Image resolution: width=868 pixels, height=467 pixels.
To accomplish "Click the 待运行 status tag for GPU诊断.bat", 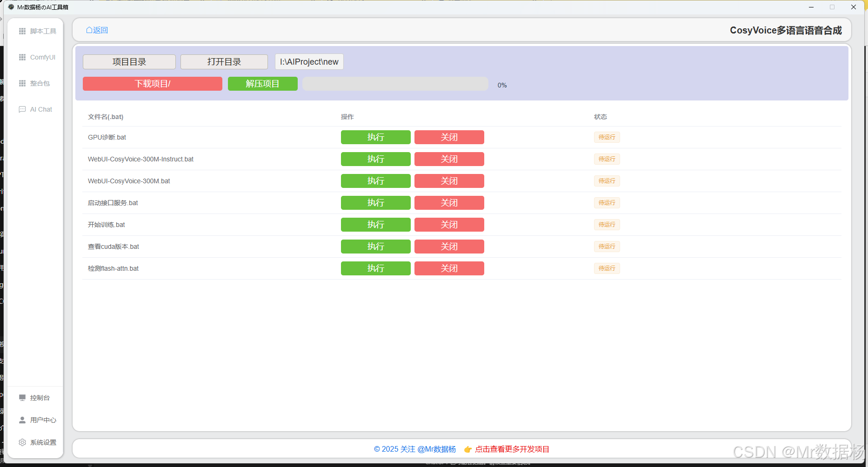I will tap(607, 137).
